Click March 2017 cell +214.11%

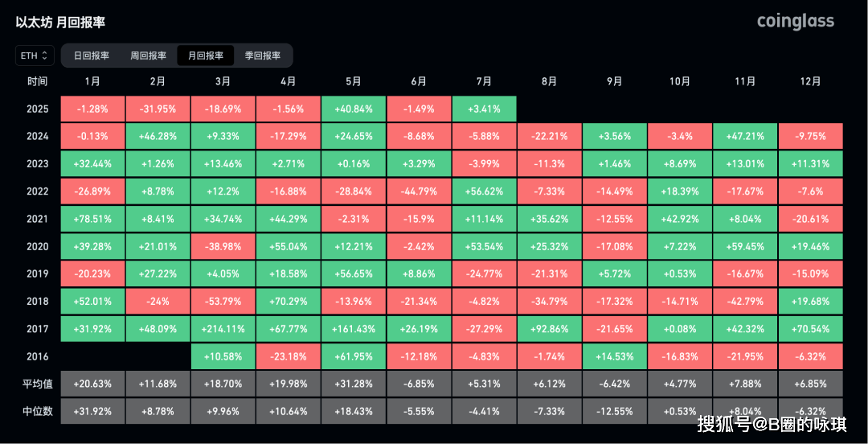pyautogui.click(x=223, y=329)
